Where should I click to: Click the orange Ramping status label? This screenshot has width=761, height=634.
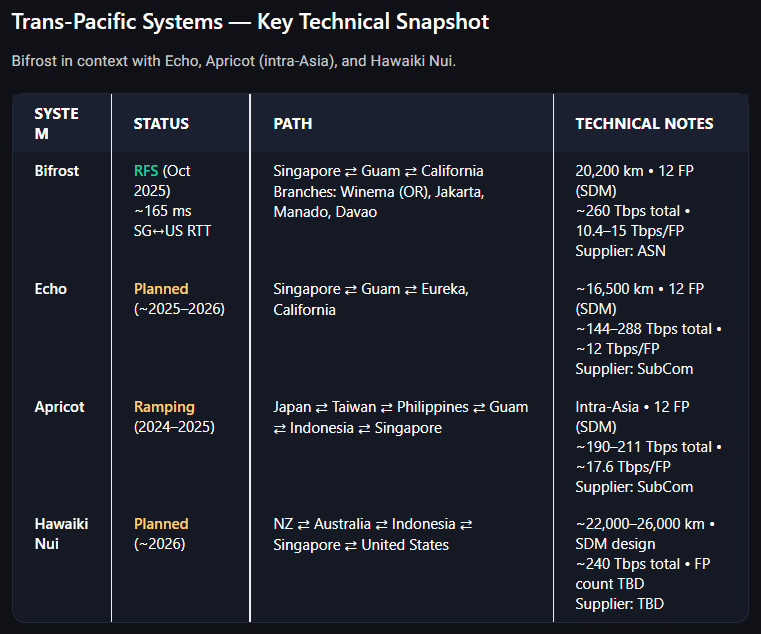[x=164, y=407]
